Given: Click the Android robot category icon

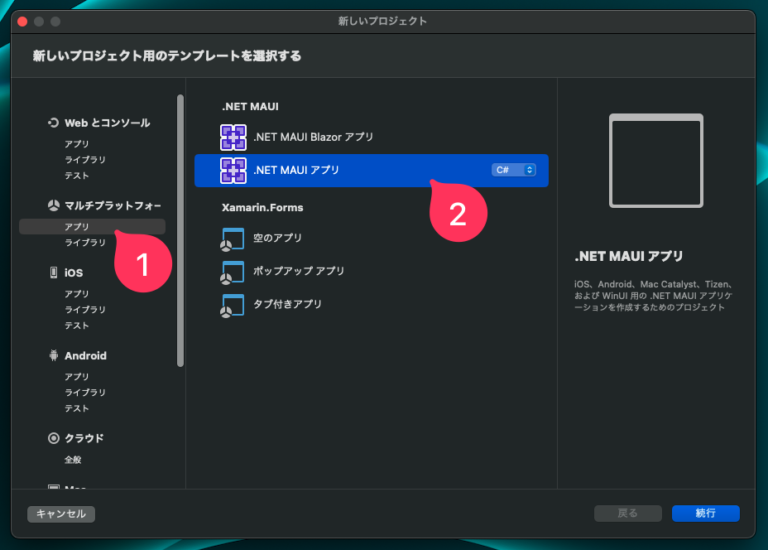Looking at the screenshot, I should [x=53, y=355].
